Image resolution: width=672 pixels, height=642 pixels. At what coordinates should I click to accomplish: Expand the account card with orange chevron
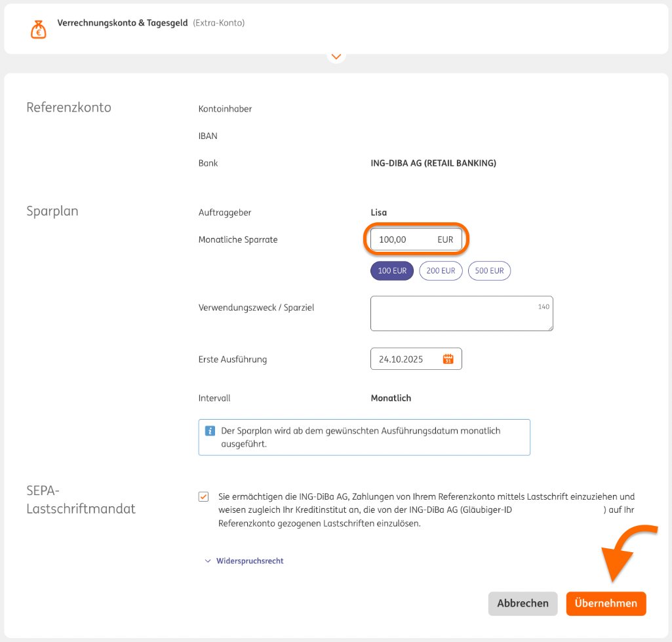click(x=336, y=57)
